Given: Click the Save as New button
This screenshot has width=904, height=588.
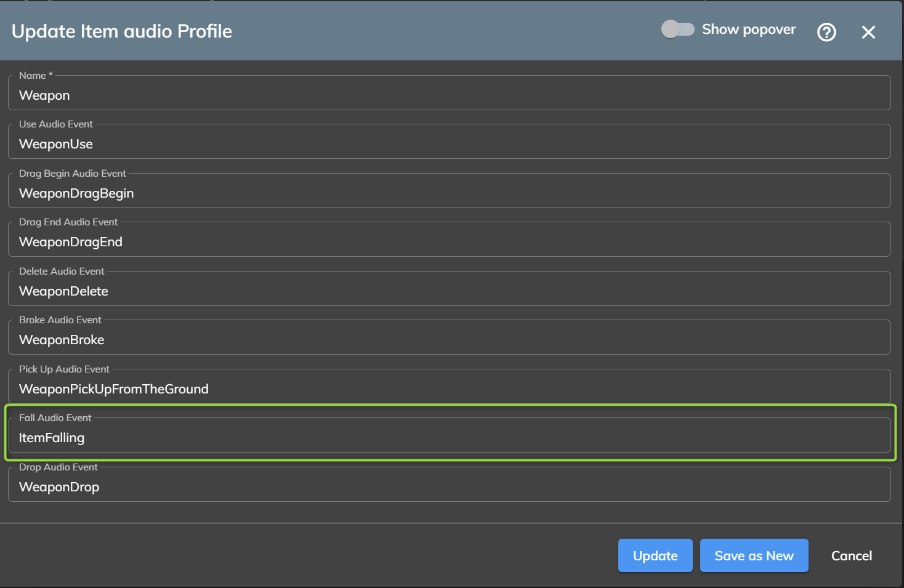Looking at the screenshot, I should coord(754,555).
